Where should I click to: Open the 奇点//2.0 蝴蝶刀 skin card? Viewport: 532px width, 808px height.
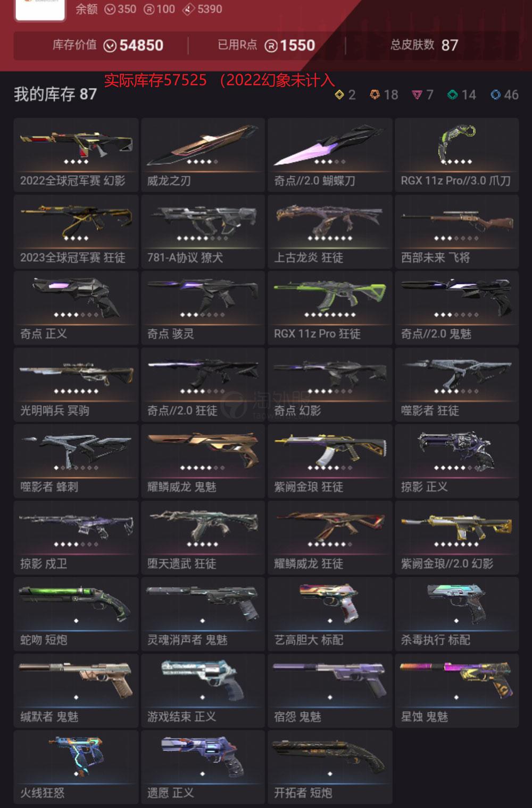(x=330, y=155)
